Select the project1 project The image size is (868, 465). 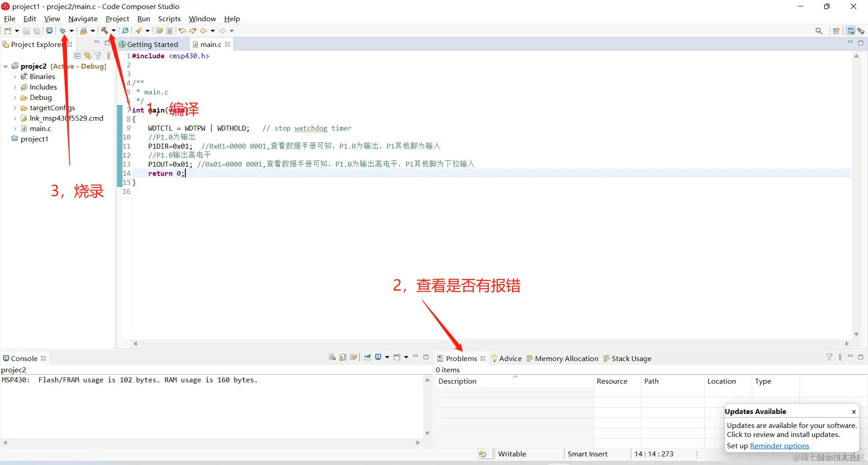click(30, 139)
